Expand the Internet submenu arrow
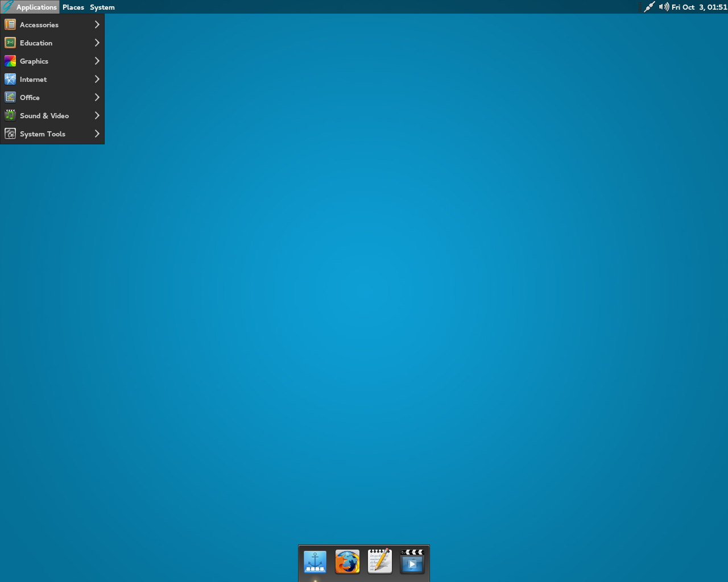The width and height of the screenshot is (728, 582). click(97, 79)
